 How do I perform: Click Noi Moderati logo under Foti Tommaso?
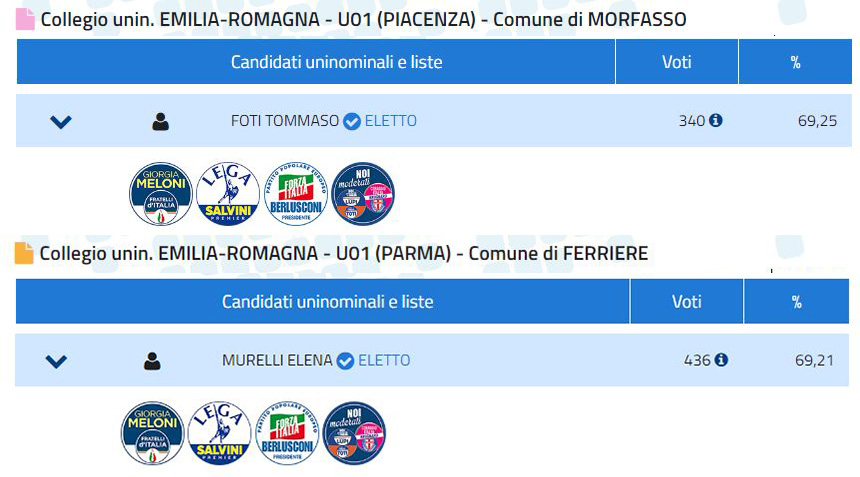click(363, 194)
